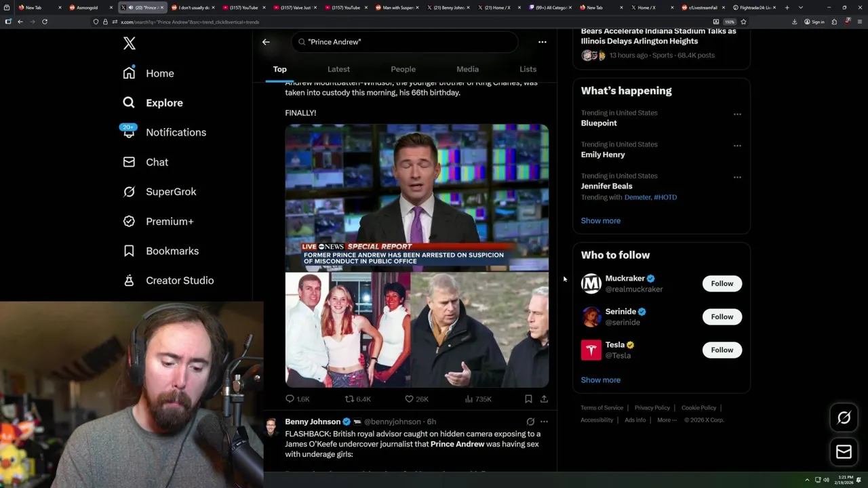Screen dimensions: 868x488
Task: Click browser back arrow button
Action: click(x=20, y=22)
